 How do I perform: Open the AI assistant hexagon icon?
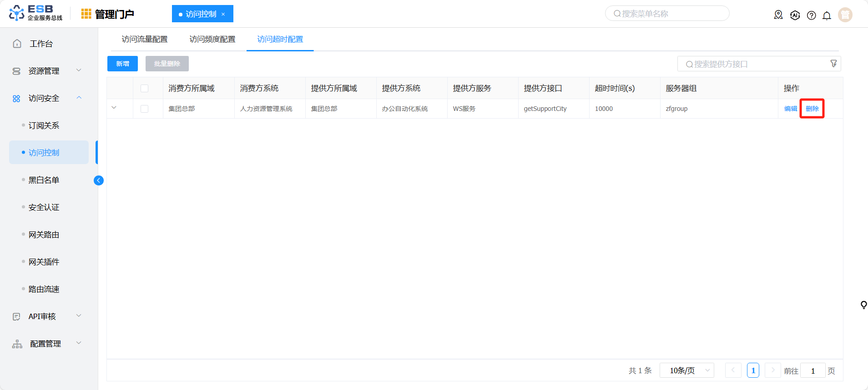pyautogui.click(x=795, y=15)
